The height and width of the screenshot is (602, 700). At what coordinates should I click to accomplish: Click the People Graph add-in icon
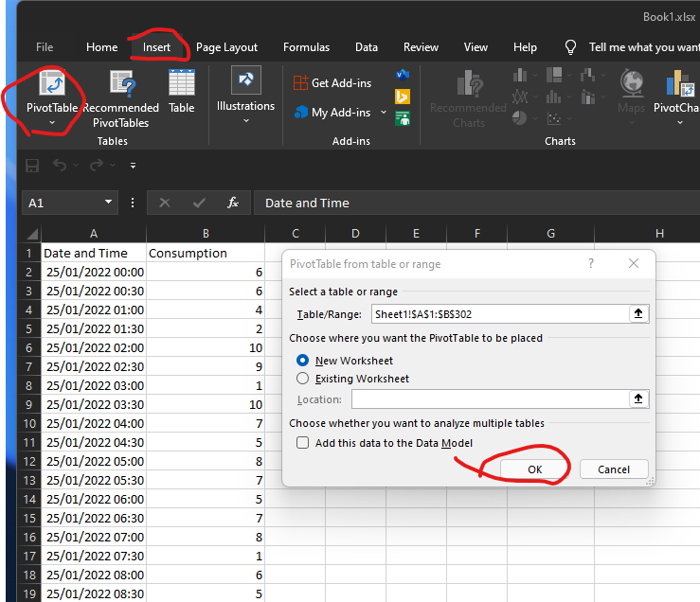coord(403,118)
